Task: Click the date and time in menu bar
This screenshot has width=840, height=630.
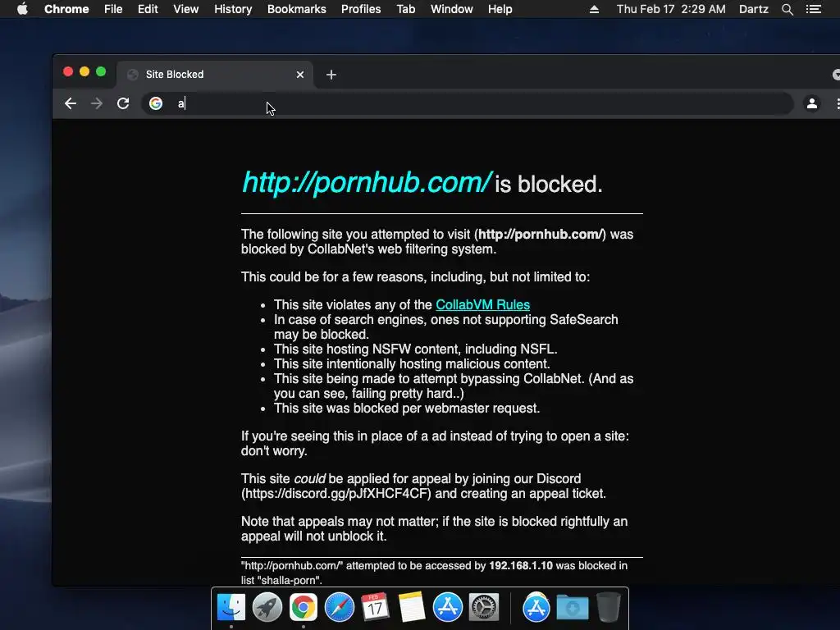Action: 671,9
